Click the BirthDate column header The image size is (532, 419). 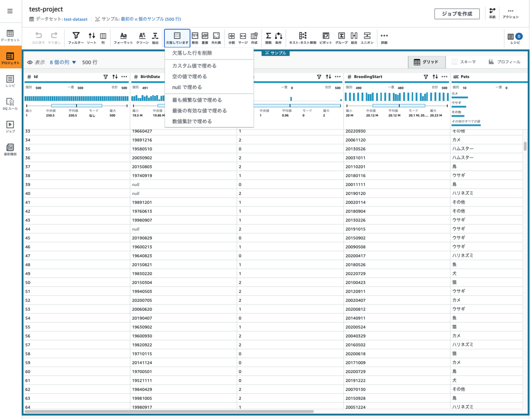[x=150, y=77]
